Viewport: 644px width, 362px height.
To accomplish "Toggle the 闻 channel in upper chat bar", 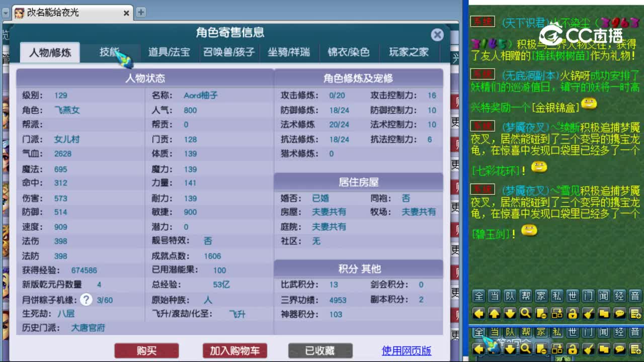I will (604, 296).
